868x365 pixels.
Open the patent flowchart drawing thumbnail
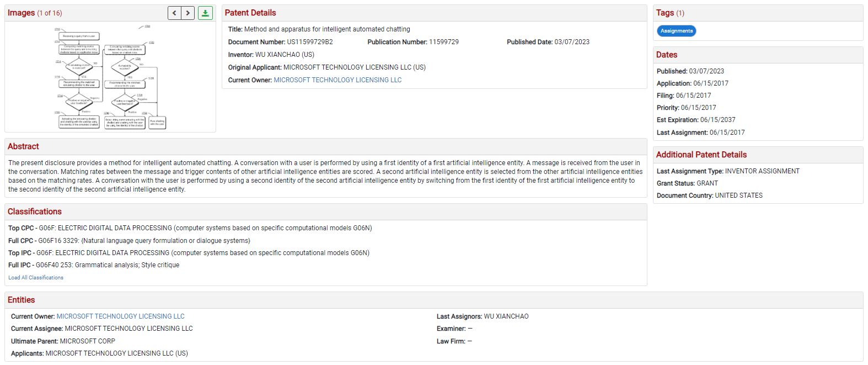pyautogui.click(x=110, y=77)
